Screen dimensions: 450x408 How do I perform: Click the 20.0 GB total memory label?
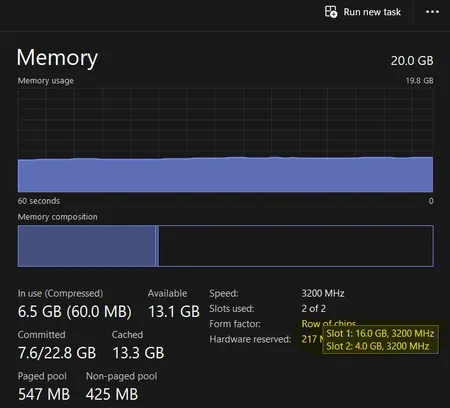click(412, 61)
